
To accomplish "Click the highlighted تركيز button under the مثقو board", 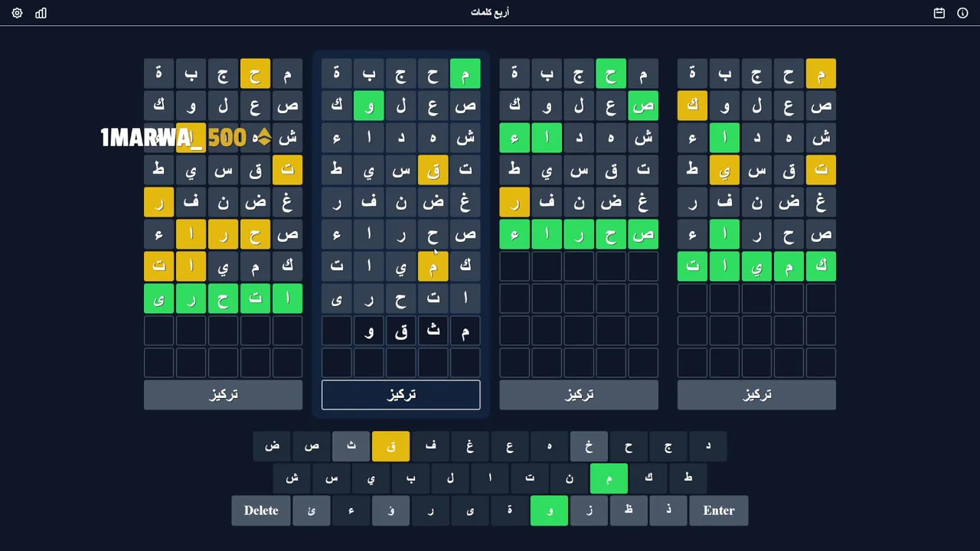I will pyautogui.click(x=401, y=395).
